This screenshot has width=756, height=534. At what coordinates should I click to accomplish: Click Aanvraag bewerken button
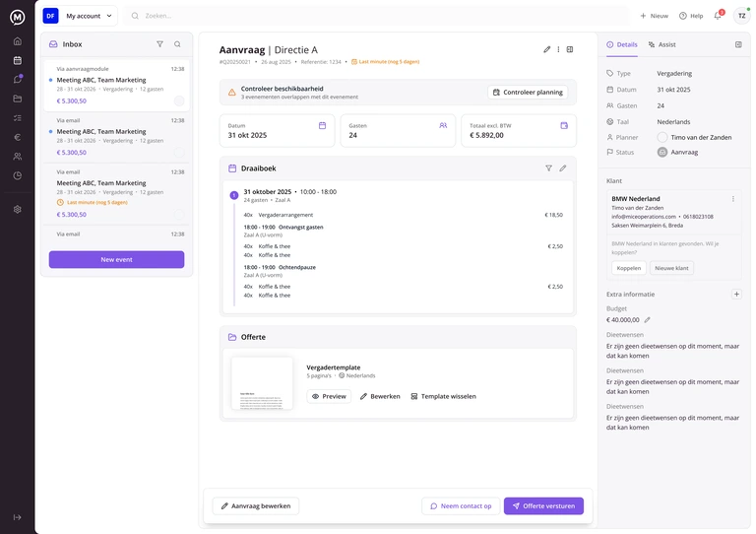256,506
